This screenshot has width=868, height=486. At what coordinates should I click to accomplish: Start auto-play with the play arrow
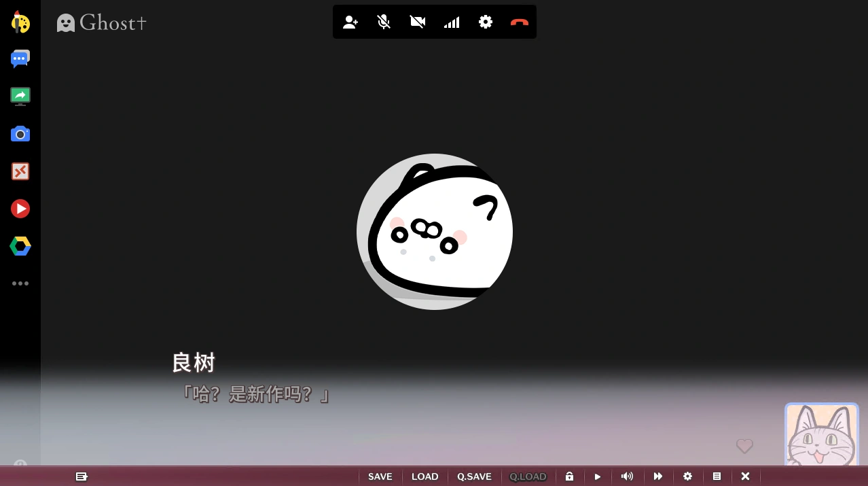point(598,476)
